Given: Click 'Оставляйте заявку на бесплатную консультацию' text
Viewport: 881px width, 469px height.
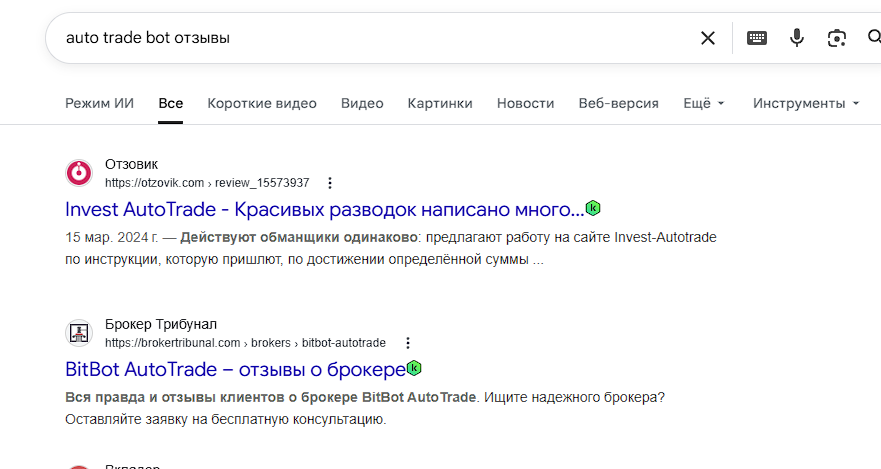Looking at the screenshot, I should (x=225, y=420).
